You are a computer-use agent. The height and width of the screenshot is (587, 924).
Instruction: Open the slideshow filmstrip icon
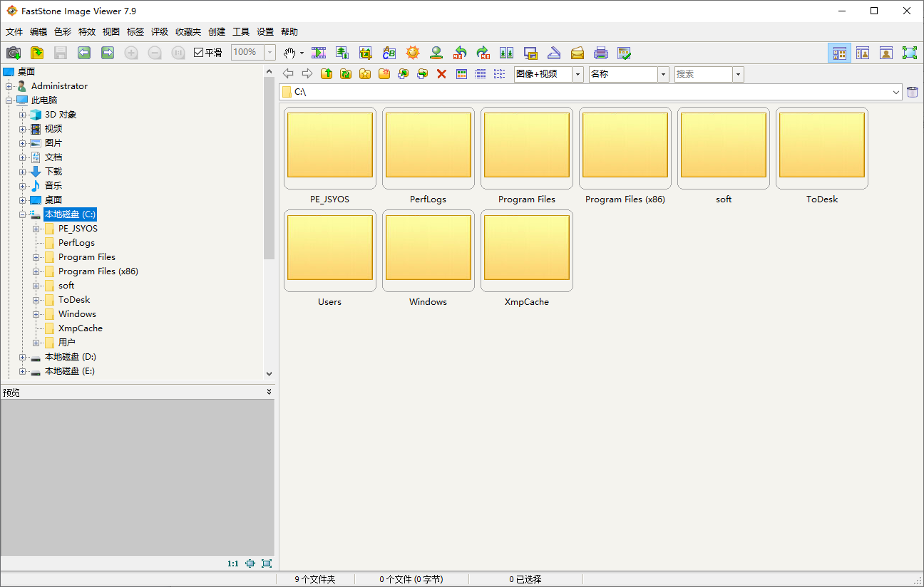[x=319, y=53]
